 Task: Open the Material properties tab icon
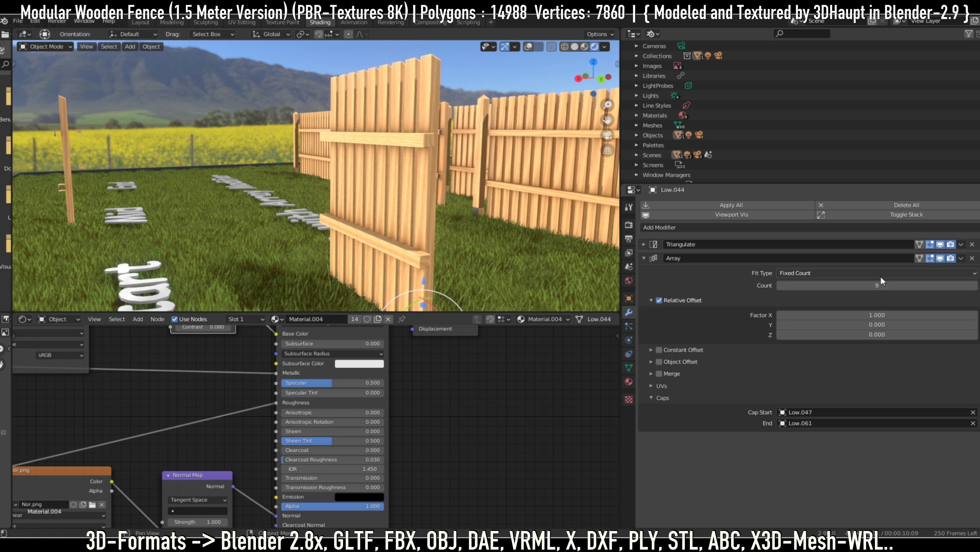628,382
